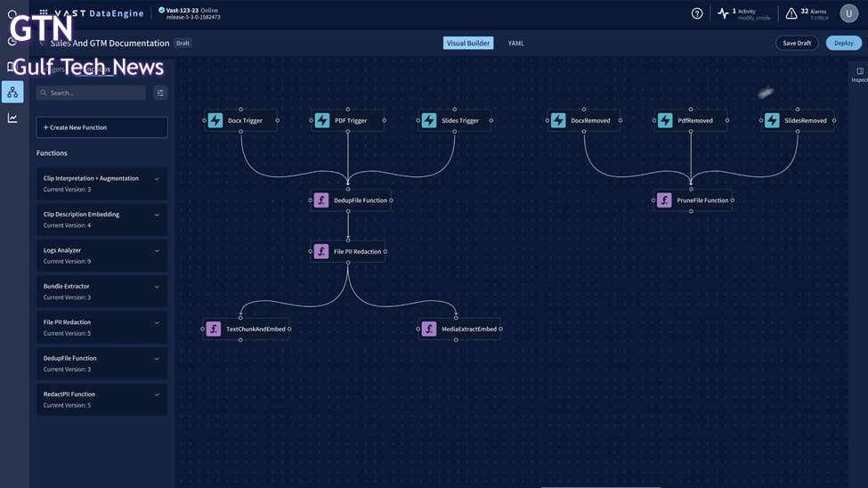868x488 pixels.
Task: Open the Activity pulse icon
Action: (723, 13)
